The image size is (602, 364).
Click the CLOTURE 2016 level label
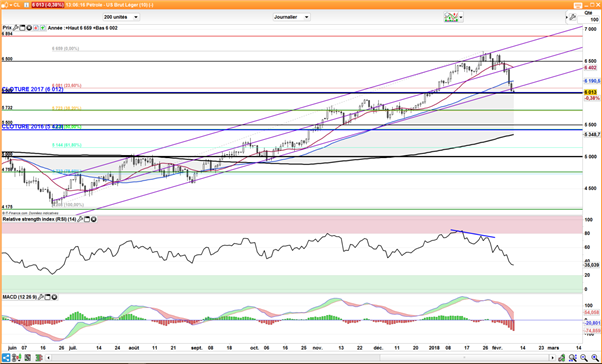click(33, 126)
